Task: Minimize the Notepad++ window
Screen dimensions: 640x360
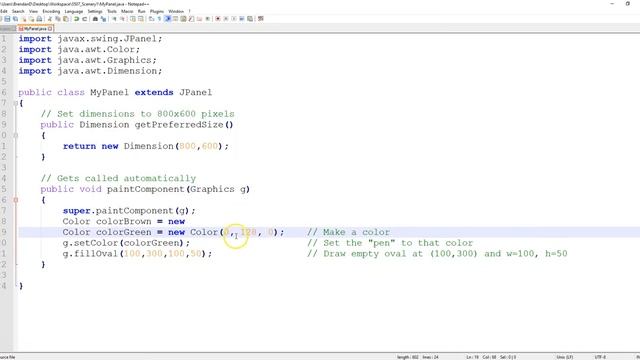Action: point(612,4)
